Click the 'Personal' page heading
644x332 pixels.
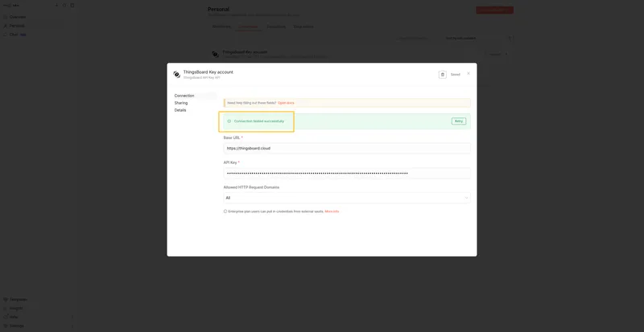[218, 9]
